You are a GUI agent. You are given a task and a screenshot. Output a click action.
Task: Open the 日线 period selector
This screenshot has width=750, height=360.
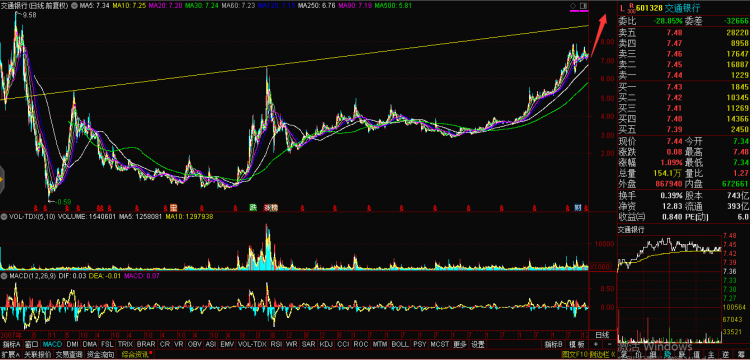tap(602, 334)
